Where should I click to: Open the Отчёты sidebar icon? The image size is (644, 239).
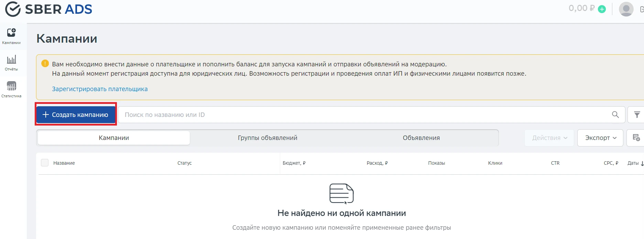click(11, 63)
